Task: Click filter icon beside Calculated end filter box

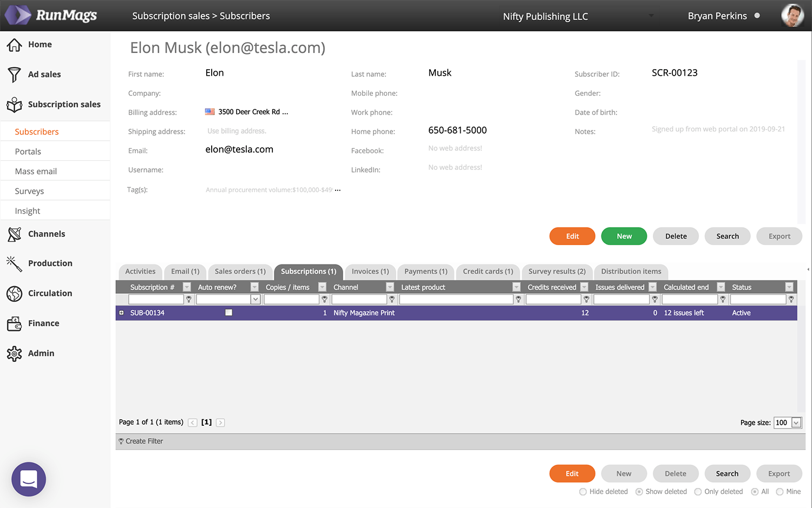Action: [x=723, y=299]
